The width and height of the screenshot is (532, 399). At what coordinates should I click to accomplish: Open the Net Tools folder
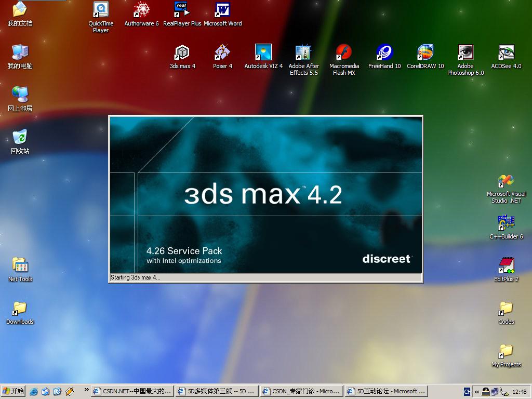[x=20, y=265]
